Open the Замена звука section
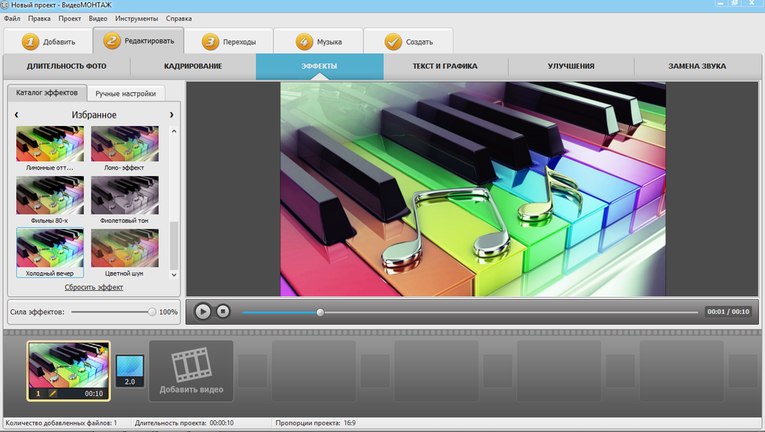Screen dimensions: 765x432 [697, 66]
